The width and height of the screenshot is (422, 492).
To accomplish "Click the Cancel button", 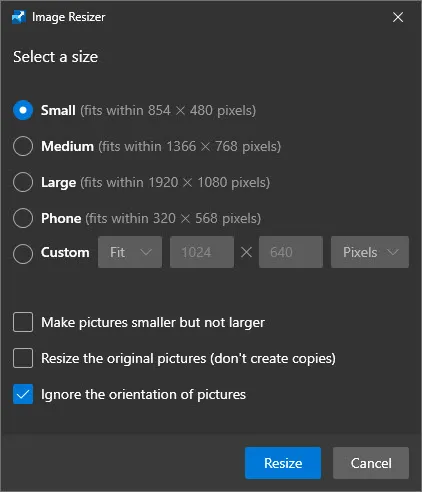I will [x=371, y=463].
